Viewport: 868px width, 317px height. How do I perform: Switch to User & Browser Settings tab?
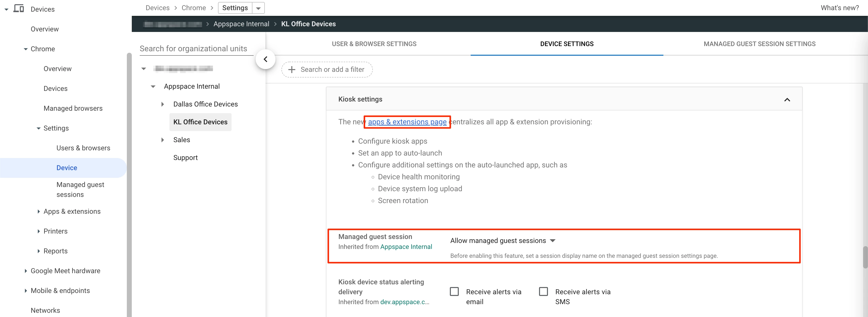tap(374, 44)
